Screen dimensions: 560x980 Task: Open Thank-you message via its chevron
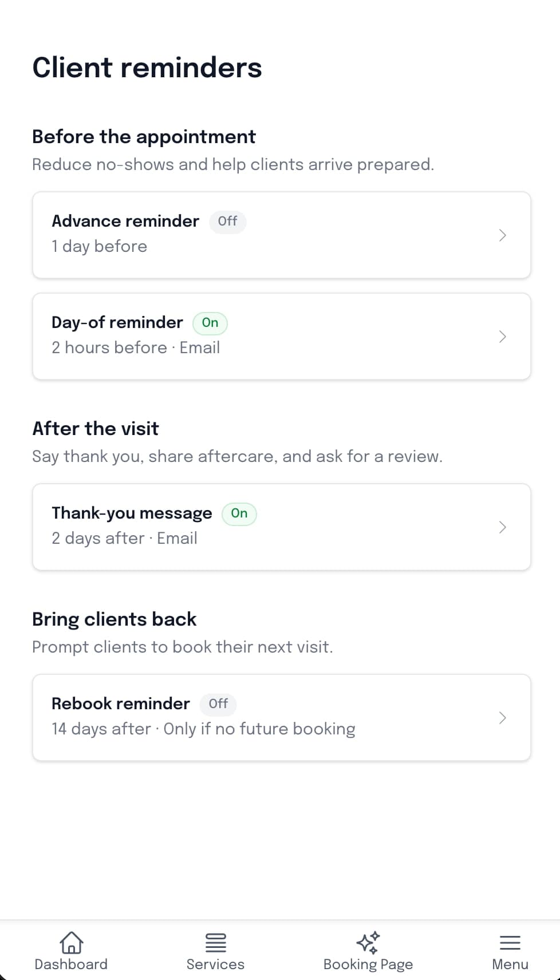pos(502,527)
